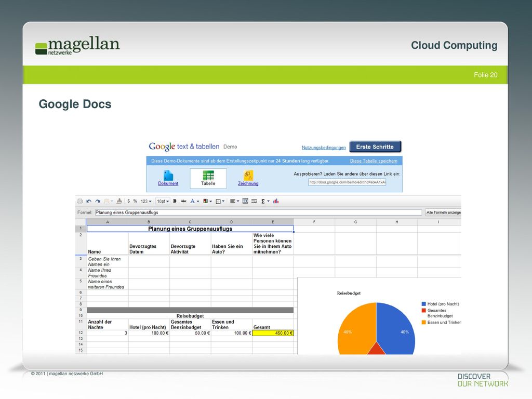Redo the last action

click(x=98, y=201)
